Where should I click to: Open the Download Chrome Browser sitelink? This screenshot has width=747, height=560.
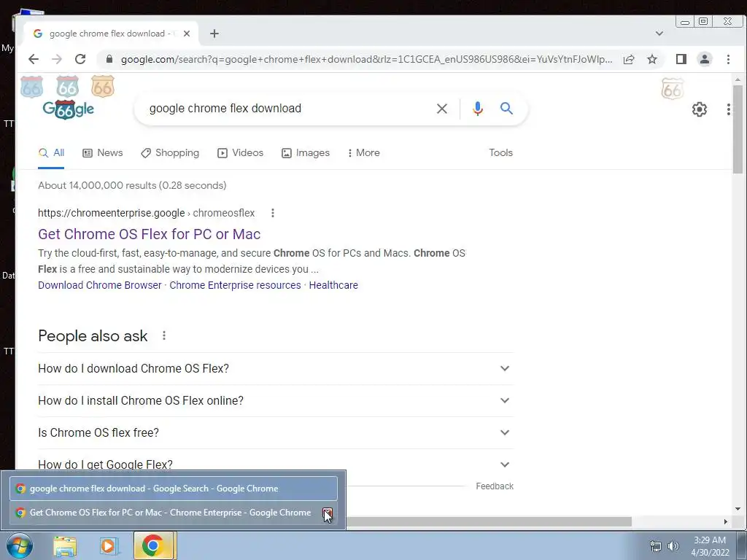click(99, 285)
